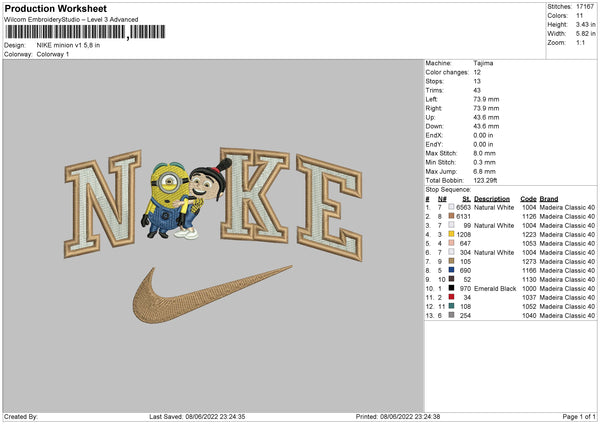
Task: Click the "Page 1 of 1" footer
Action: [579, 416]
